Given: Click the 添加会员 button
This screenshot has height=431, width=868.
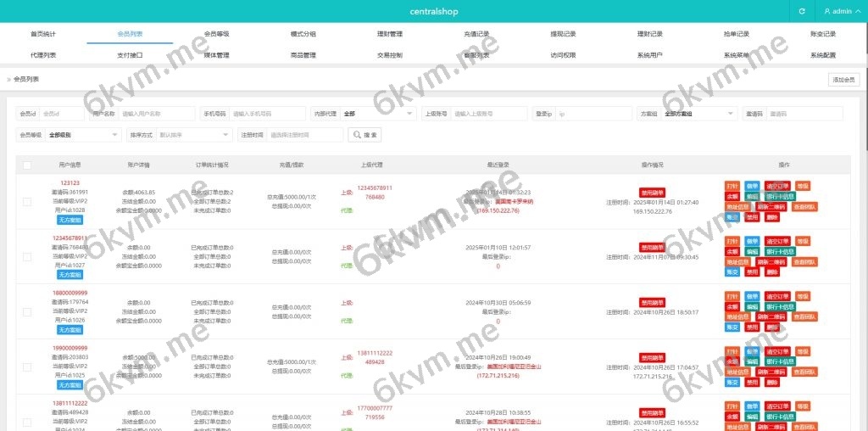Looking at the screenshot, I should pos(844,80).
